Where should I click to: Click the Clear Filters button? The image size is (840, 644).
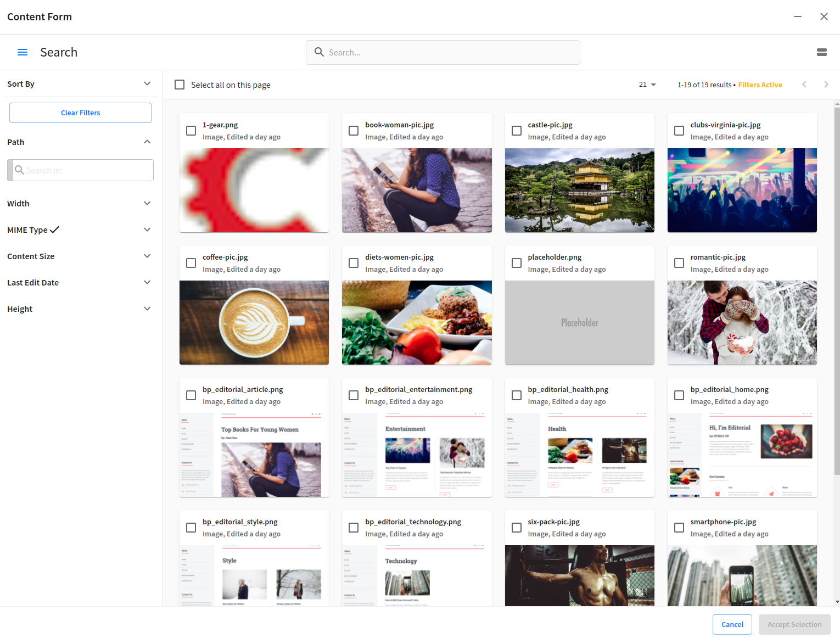pyautogui.click(x=80, y=113)
